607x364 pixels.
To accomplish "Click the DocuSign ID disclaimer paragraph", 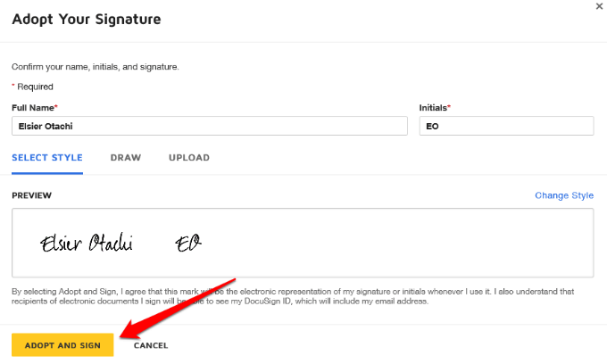I will tap(303, 296).
